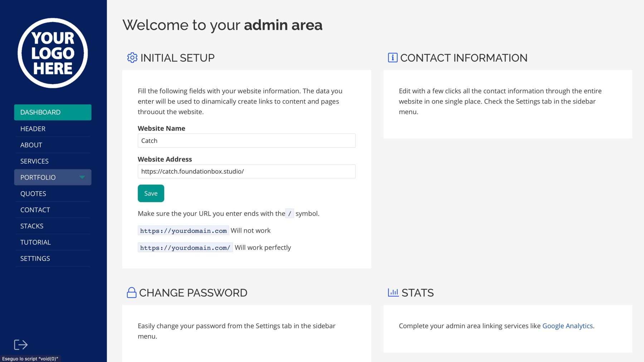Go to Settings in the sidebar
The image size is (644, 362).
35,258
